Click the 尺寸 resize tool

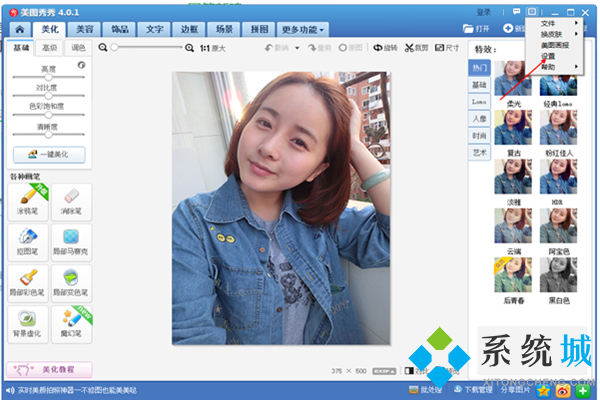pyautogui.click(x=447, y=48)
